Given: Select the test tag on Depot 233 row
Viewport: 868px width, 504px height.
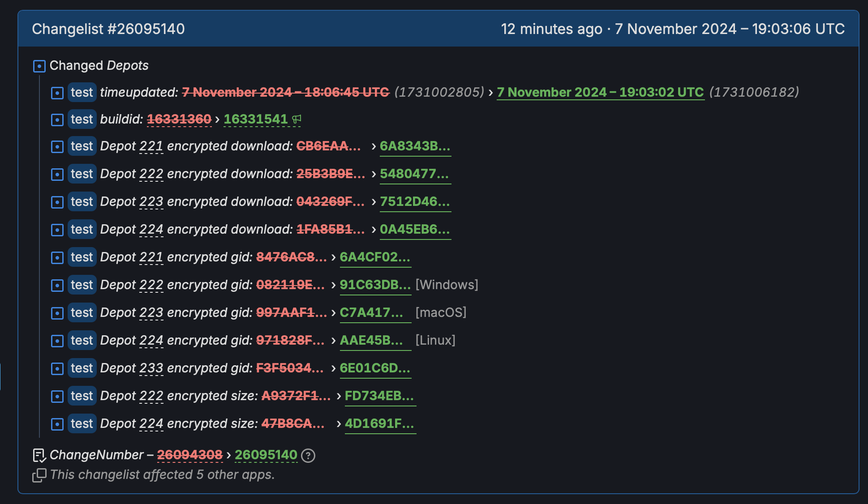Looking at the screenshot, I should (x=82, y=368).
